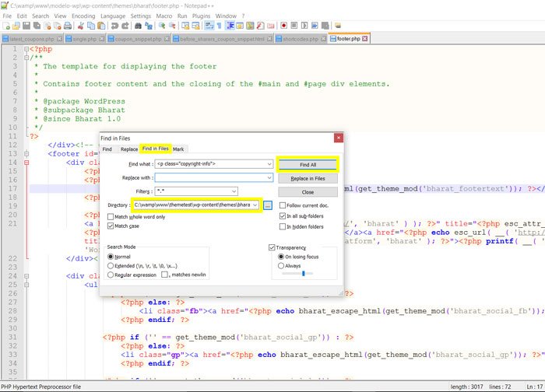Click the Replace in Files button
Image resolution: width=545 pixels, height=392 pixels.
point(308,178)
